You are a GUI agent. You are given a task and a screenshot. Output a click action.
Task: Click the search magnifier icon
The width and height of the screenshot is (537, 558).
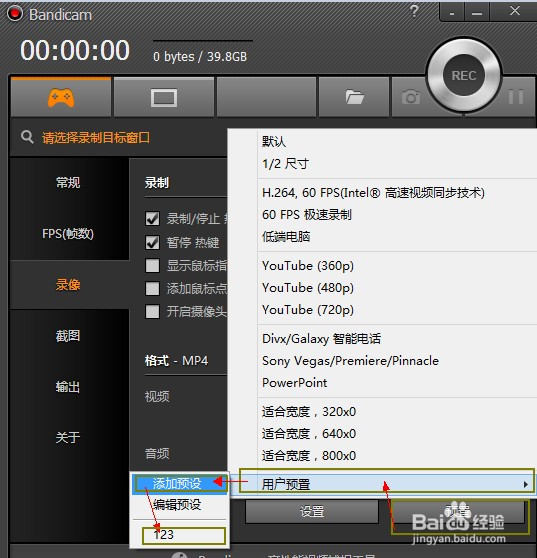click(x=27, y=137)
